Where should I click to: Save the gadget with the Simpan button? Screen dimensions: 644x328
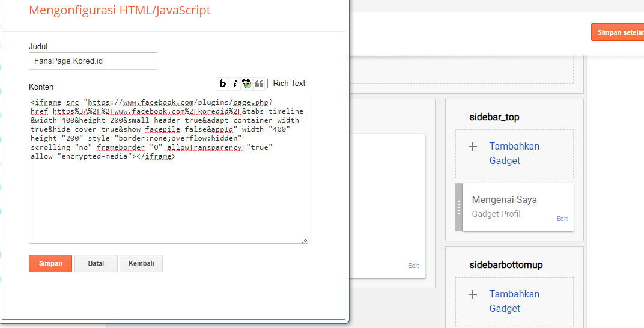pos(50,263)
